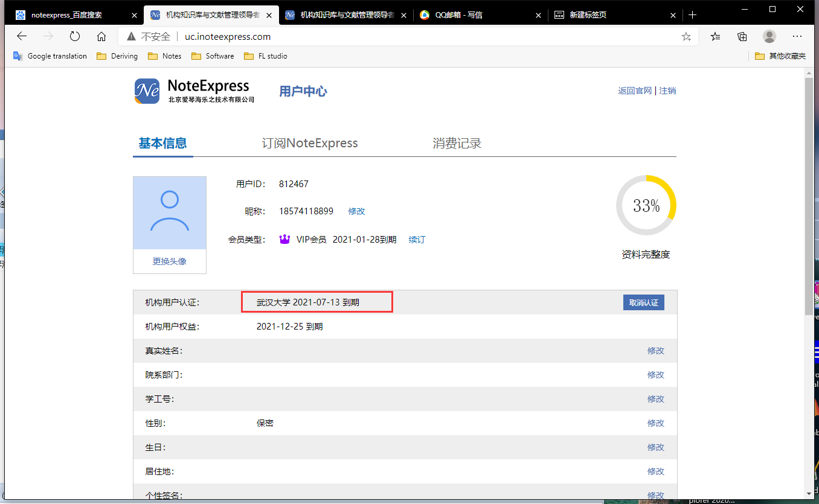Click 修改 in the 学工号 row

656,399
